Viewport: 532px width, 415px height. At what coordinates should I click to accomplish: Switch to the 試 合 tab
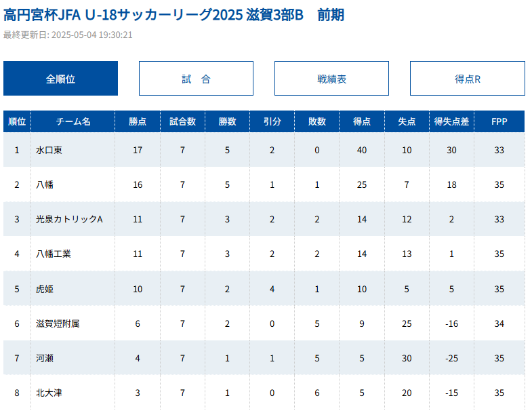tap(196, 79)
